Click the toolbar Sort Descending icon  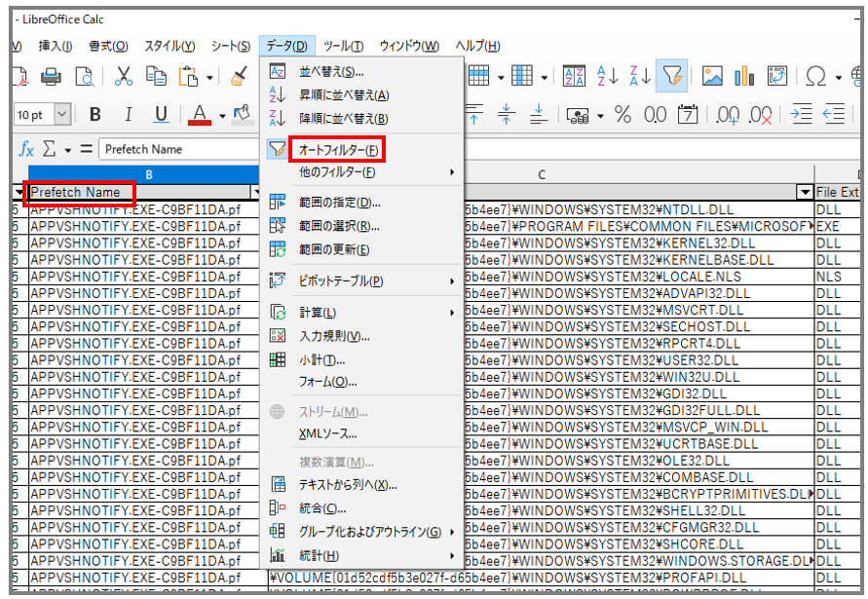pos(640,76)
